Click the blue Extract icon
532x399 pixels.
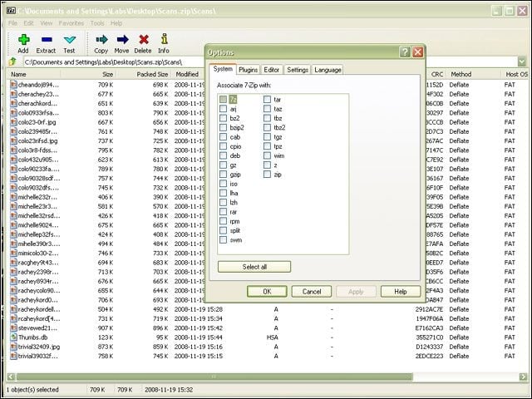[47, 40]
